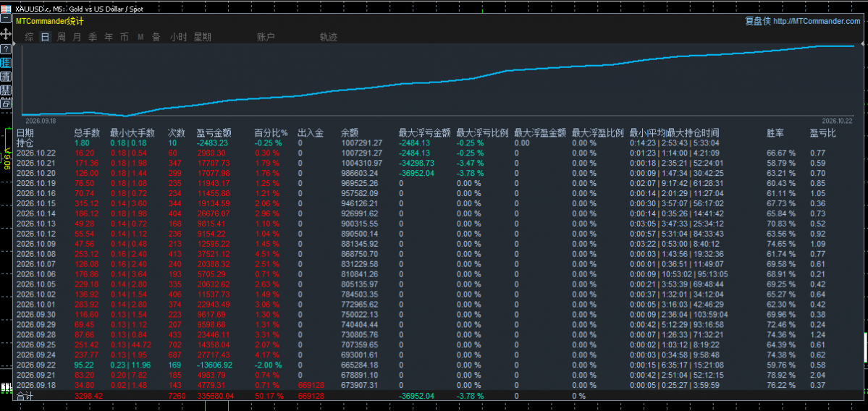Switch to the 年 yearly tab

point(109,37)
